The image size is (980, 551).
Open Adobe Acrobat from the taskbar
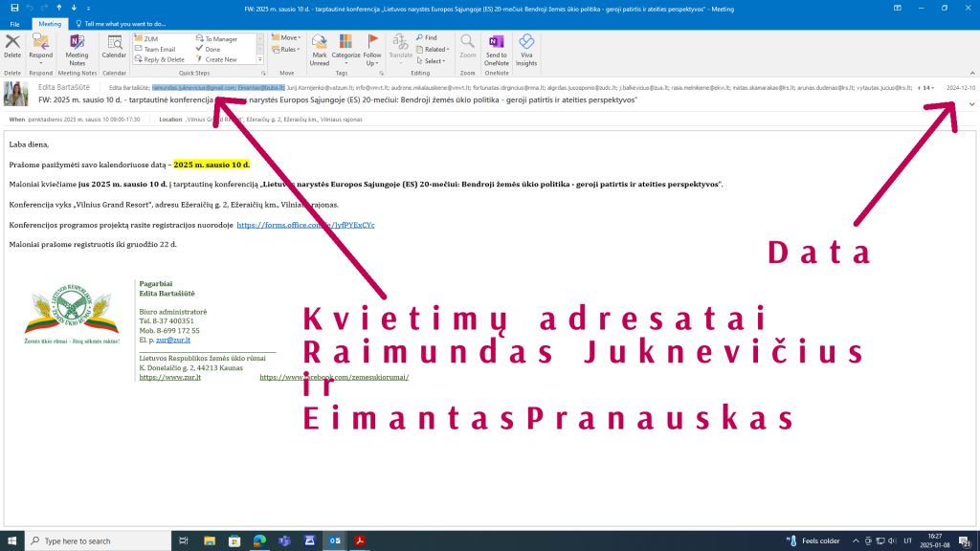[x=363, y=540]
